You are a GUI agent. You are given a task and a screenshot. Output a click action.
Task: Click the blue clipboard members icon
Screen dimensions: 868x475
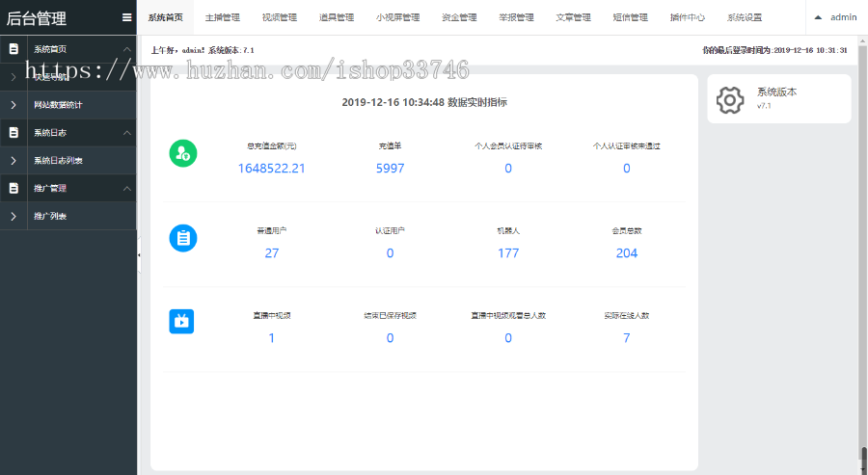tap(183, 238)
